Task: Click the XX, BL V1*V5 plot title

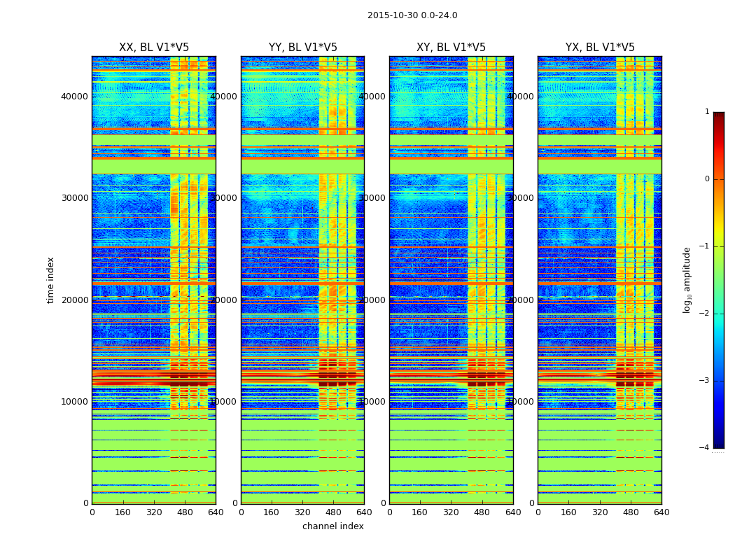Action: tap(154, 48)
